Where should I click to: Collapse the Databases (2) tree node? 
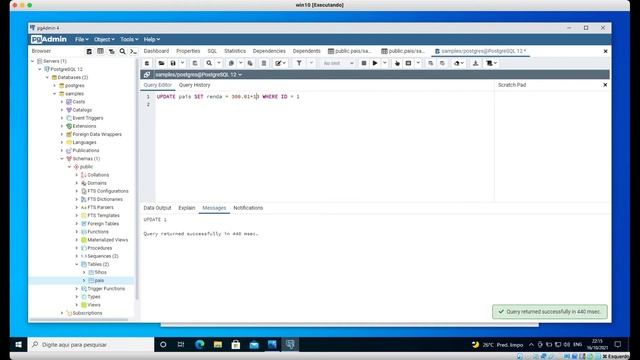(47, 78)
